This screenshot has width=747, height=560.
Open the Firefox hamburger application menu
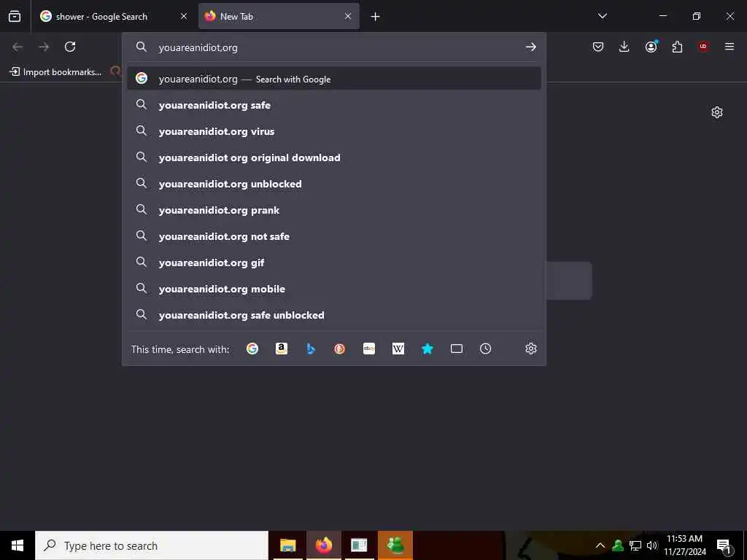[x=729, y=47]
